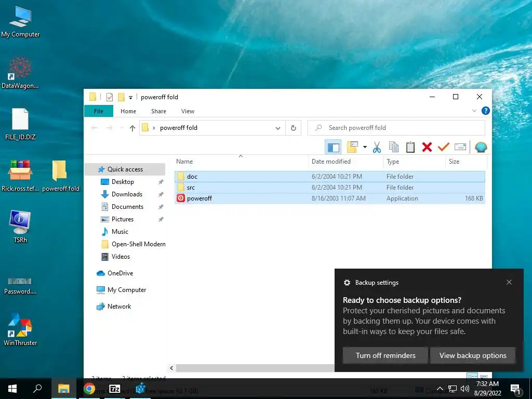Click the taskbar search magnifier
The image size is (532, 399).
[37, 389]
